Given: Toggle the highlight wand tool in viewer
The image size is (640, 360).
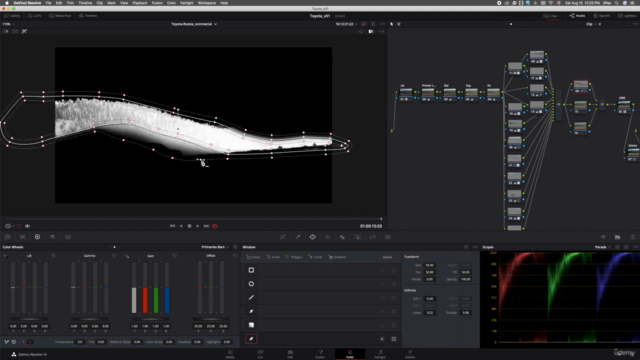Looking at the screenshot, I should [24, 31].
